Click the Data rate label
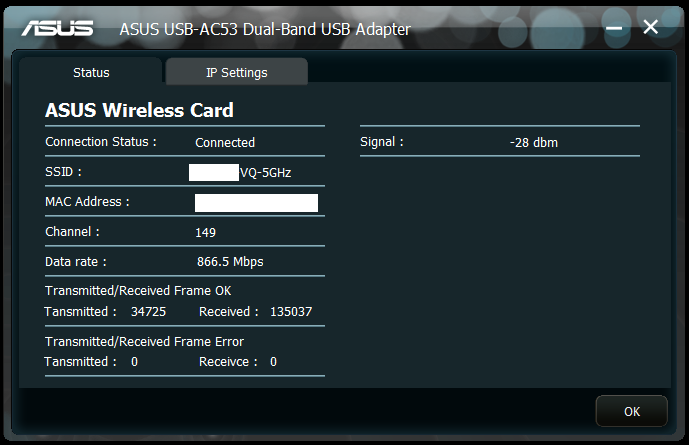This screenshot has width=689, height=445. [x=75, y=262]
